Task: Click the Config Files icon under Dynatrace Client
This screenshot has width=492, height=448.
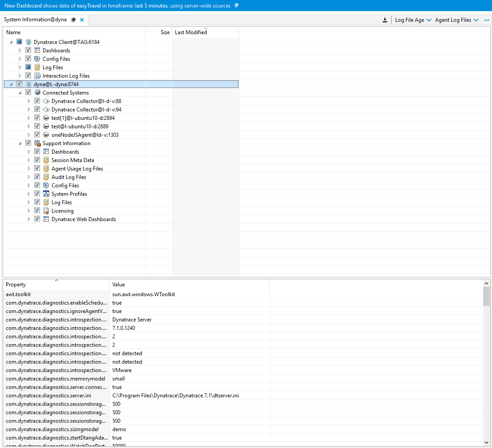Action: 37,59
